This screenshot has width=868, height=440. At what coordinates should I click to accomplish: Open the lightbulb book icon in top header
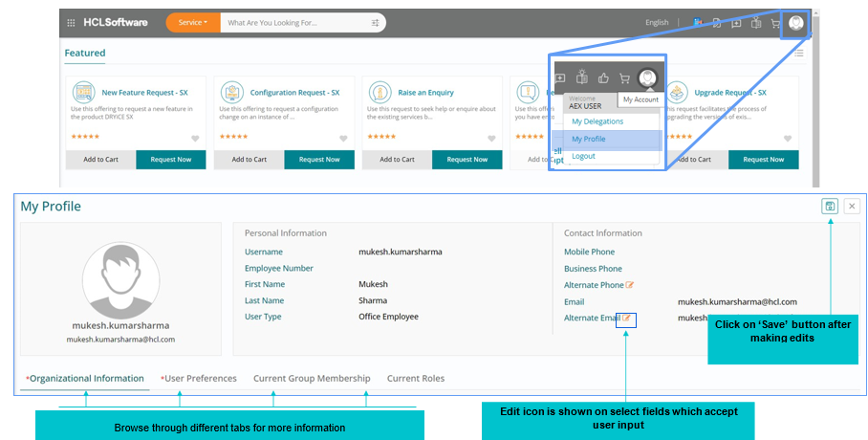click(x=756, y=23)
